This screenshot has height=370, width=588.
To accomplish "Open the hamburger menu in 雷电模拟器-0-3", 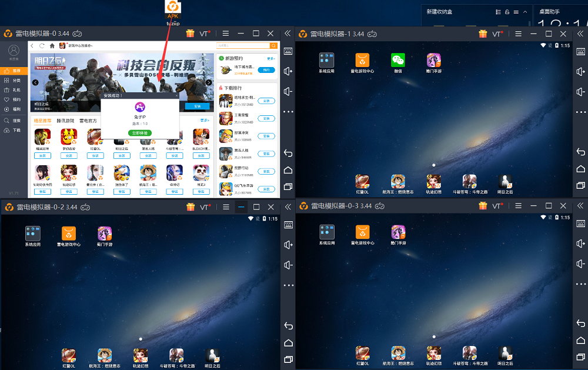I will [x=518, y=206].
